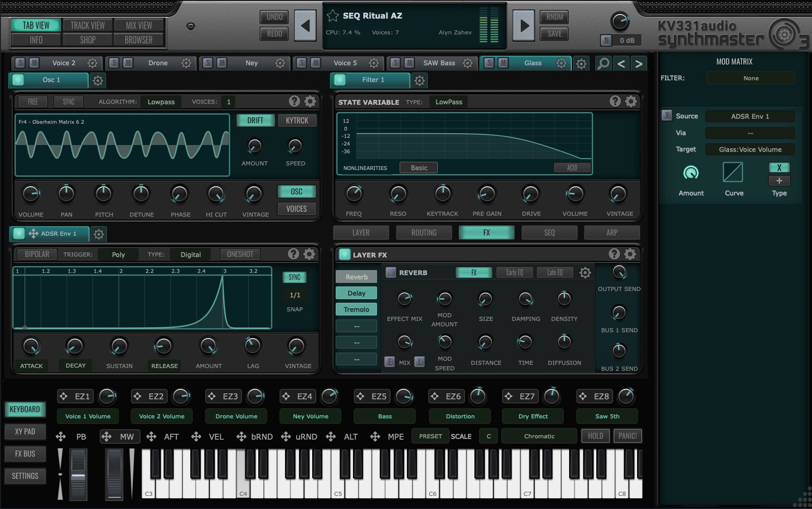Adjust the mod wheel slider
812x509 pixels.
tap(114, 474)
